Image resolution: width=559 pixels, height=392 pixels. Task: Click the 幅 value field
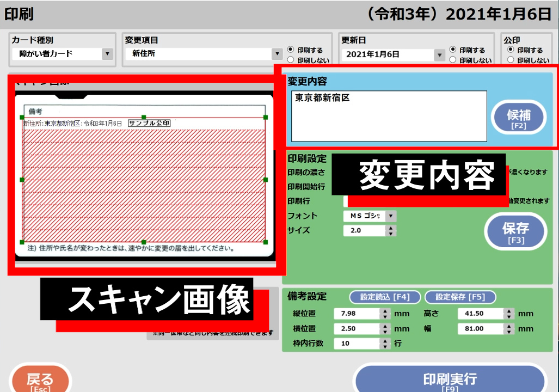(481, 329)
